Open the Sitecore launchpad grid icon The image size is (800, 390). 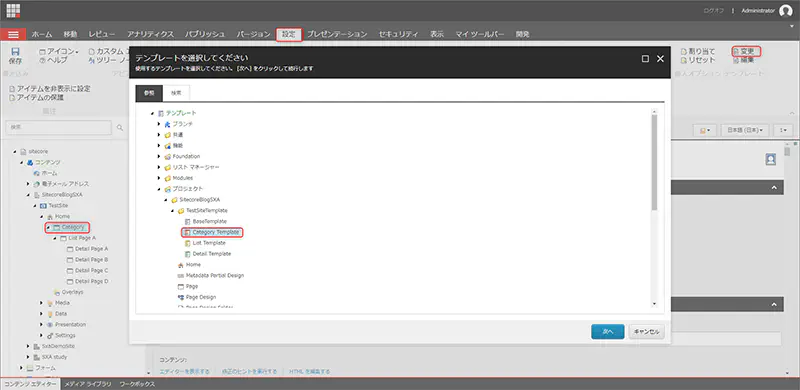[x=13, y=10]
